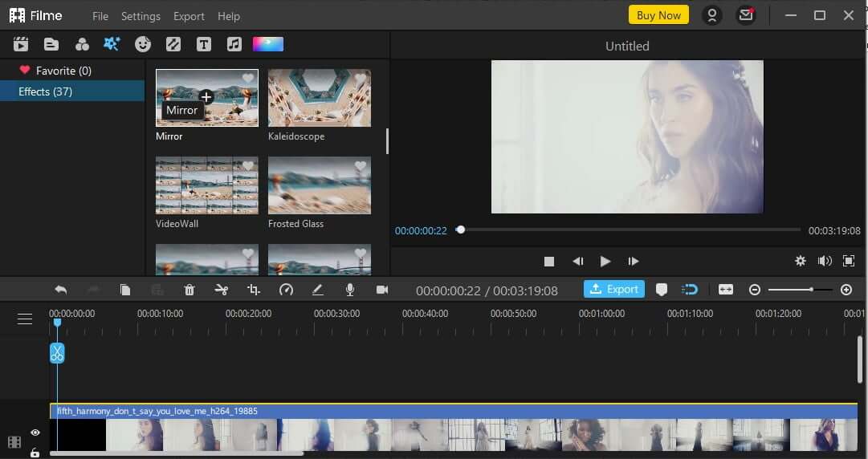
Task: Click the Undo arrow in timeline toolbar
Action: point(61,290)
